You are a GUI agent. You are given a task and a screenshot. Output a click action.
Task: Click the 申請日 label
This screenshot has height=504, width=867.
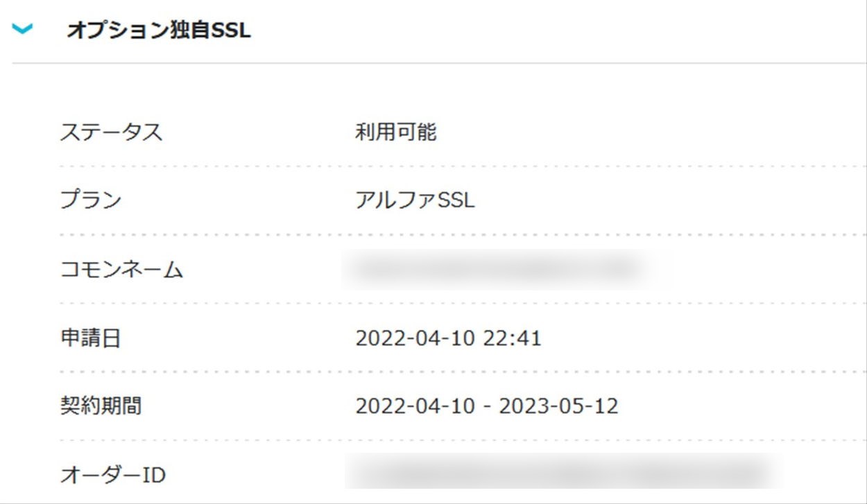click(91, 338)
